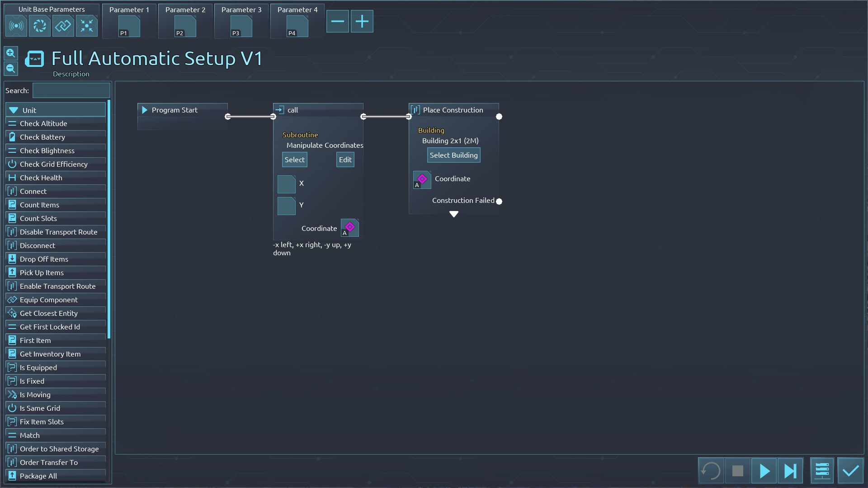
Task: Open the list layout icon near checkmark
Action: (x=822, y=471)
